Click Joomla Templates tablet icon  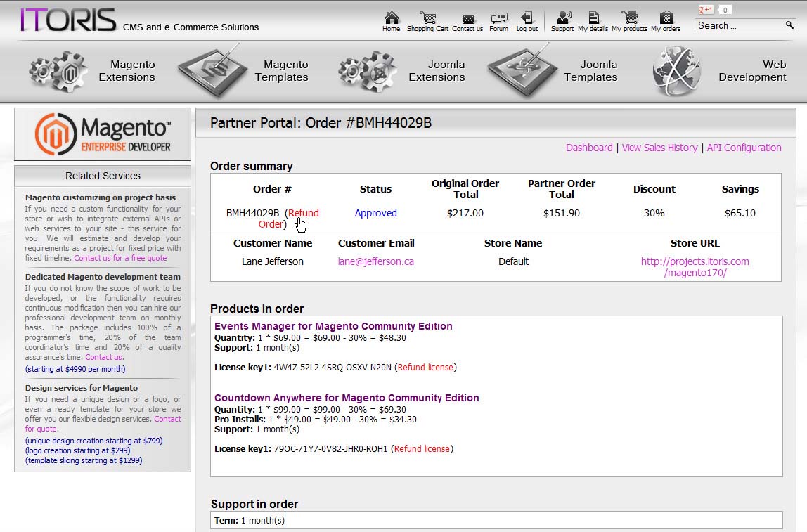(523, 72)
